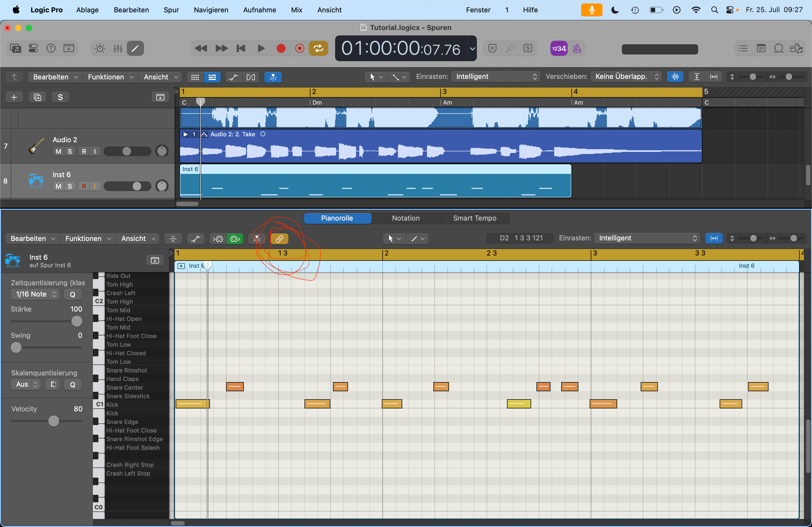
Task: Toggle the Inspector icon in control bar
Action: click(x=33, y=48)
